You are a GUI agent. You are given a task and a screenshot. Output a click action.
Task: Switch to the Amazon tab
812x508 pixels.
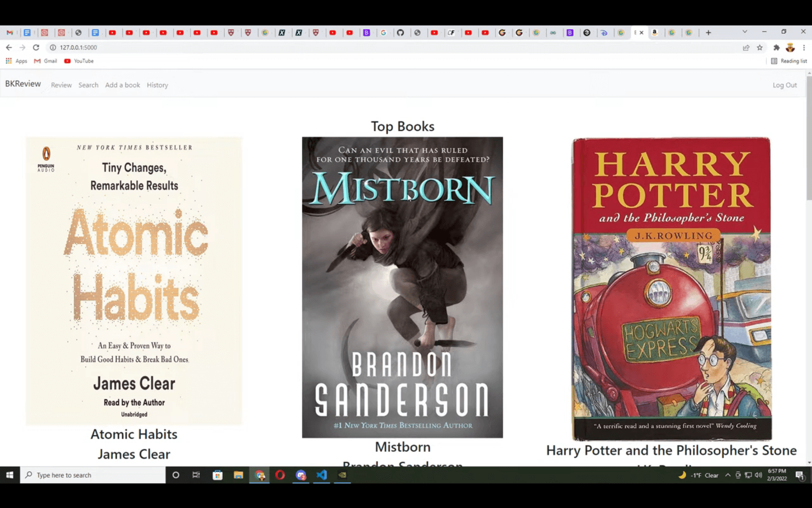tap(655, 33)
